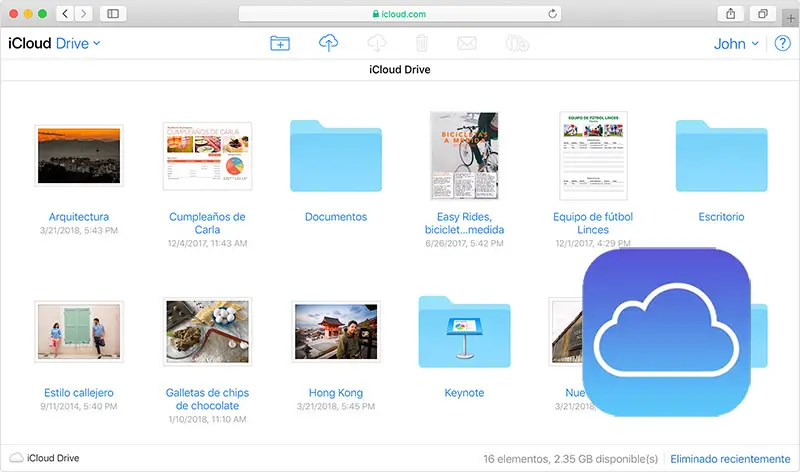Click the Estilo callejero label
Image resolution: width=800 pixels, height=472 pixels.
[x=79, y=393]
